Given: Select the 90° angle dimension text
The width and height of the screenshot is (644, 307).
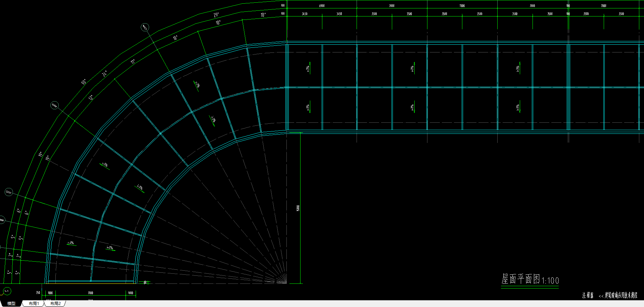Looking at the screenshot, I should coord(84,82).
